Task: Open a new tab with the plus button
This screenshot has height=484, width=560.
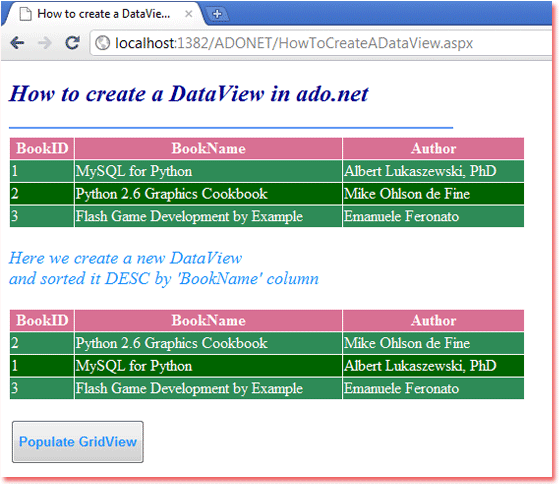Action: coord(217,14)
